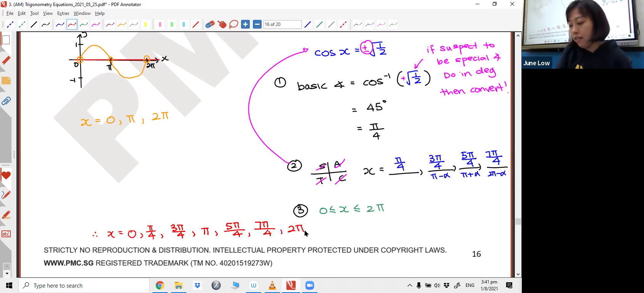Show hidden system tray icons

[410, 285]
